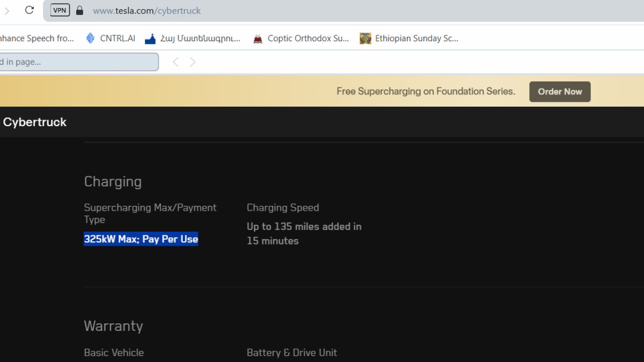Jump to next find-in-page match
Image resolution: width=644 pixels, height=362 pixels.
coord(193,62)
